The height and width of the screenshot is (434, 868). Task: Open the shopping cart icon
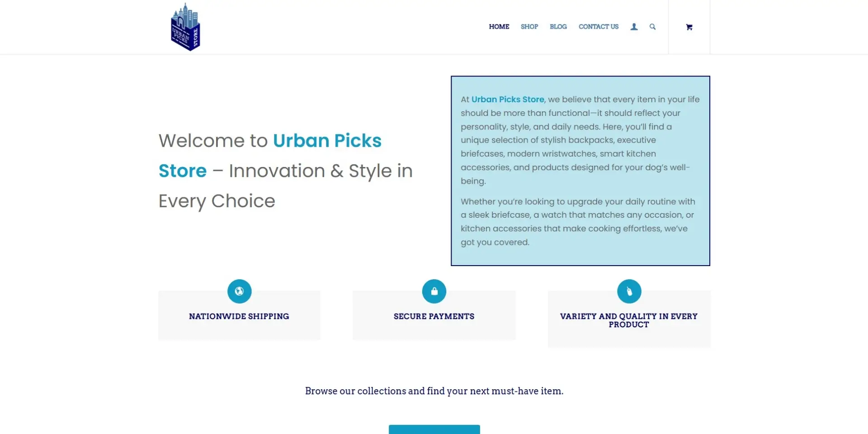click(x=689, y=27)
